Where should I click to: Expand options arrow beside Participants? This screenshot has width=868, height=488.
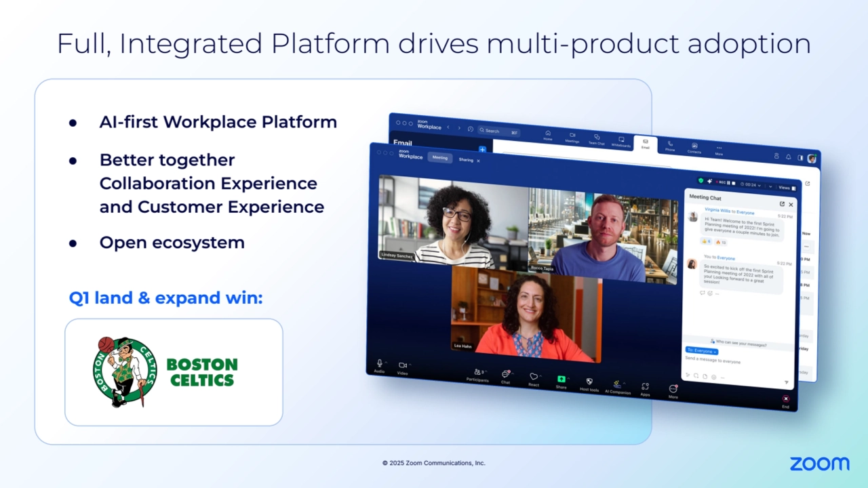pos(486,371)
